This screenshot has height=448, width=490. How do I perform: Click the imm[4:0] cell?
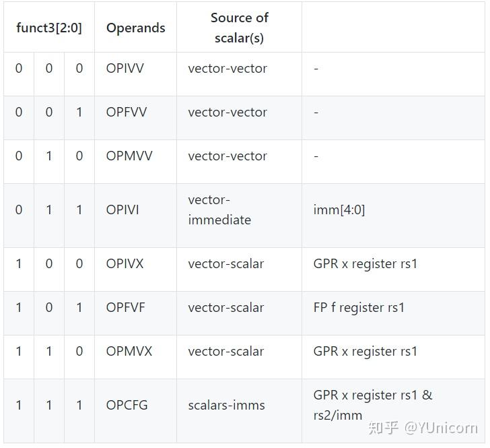[339, 210]
